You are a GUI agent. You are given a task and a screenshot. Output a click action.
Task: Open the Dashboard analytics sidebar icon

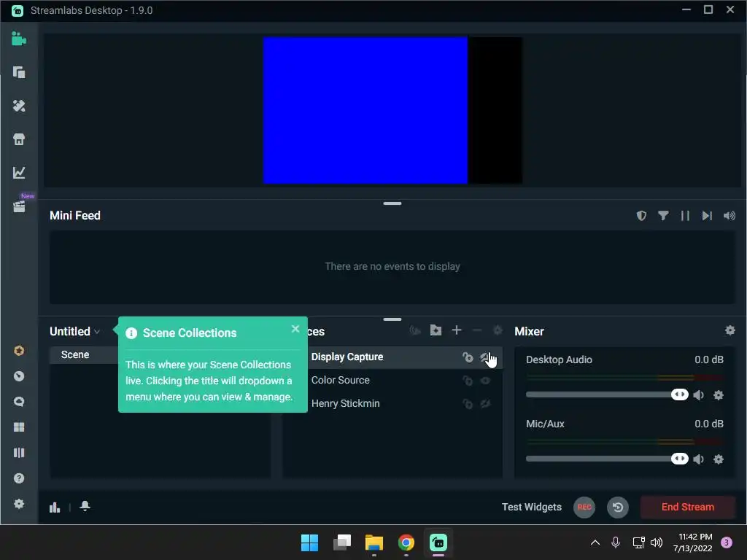pos(18,172)
